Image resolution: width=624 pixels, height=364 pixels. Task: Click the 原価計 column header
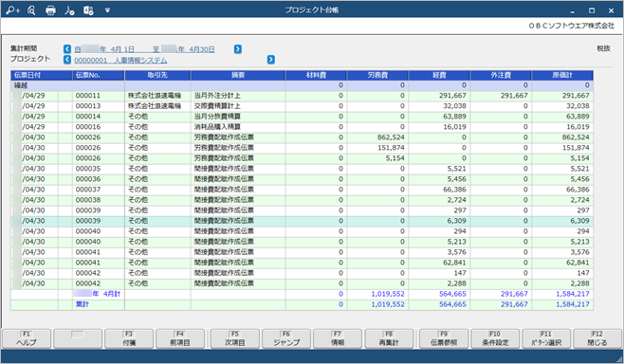tap(562, 75)
